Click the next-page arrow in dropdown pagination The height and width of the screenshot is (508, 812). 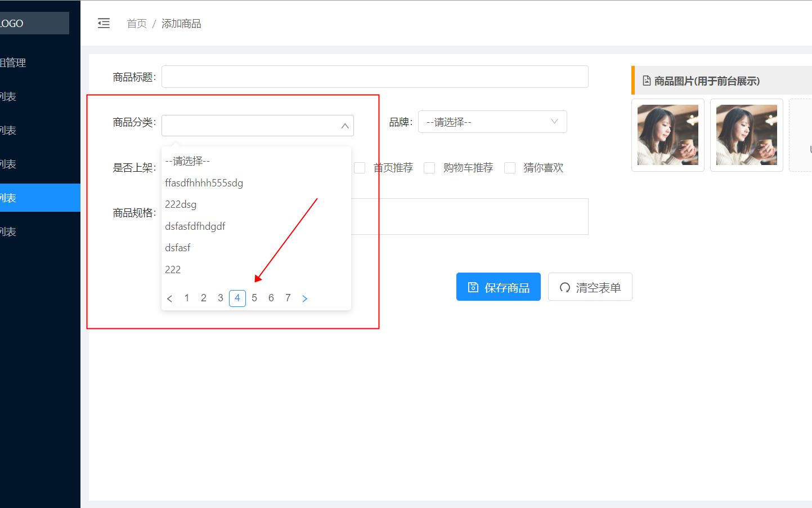point(304,298)
